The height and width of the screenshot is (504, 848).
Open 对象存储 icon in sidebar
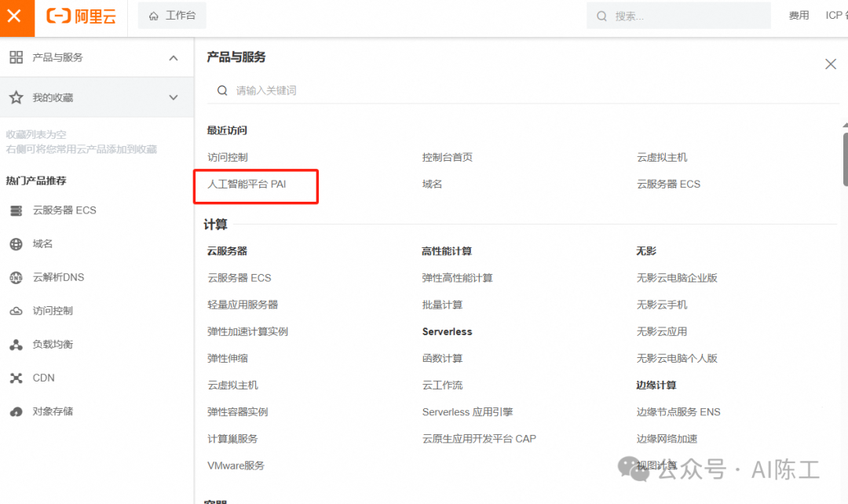click(16, 412)
